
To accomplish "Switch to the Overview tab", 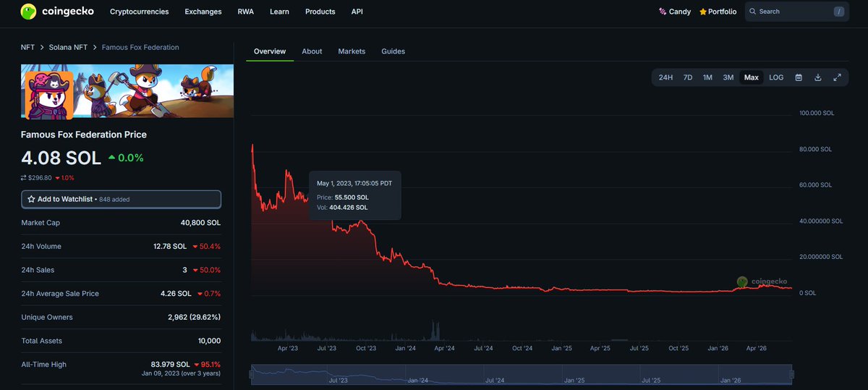I will [270, 51].
